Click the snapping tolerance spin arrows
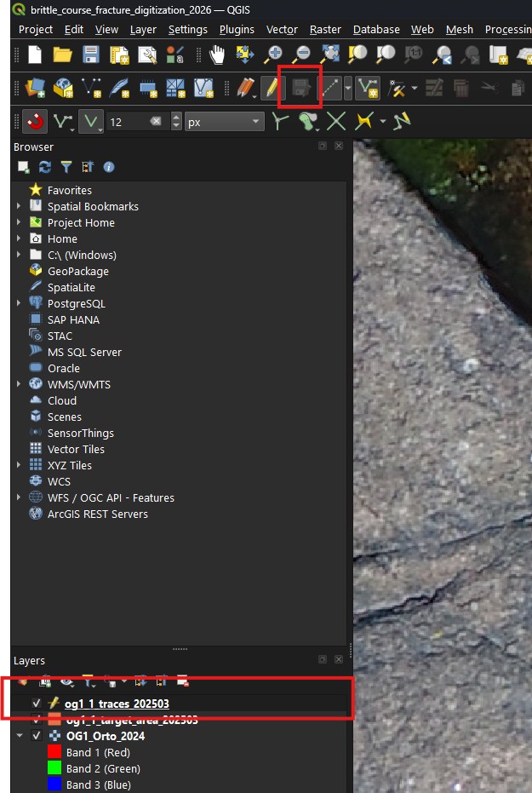 (176, 122)
